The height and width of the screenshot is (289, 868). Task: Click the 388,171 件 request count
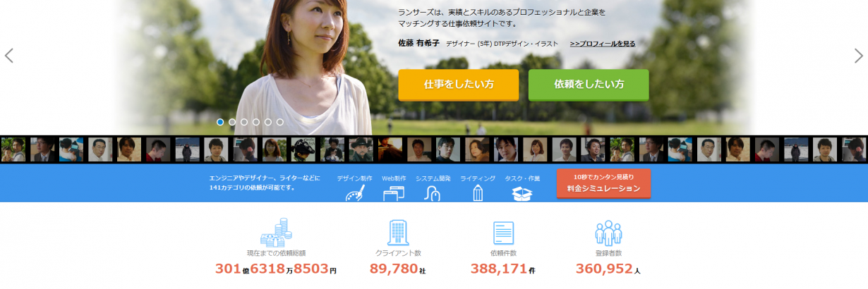coord(503,269)
